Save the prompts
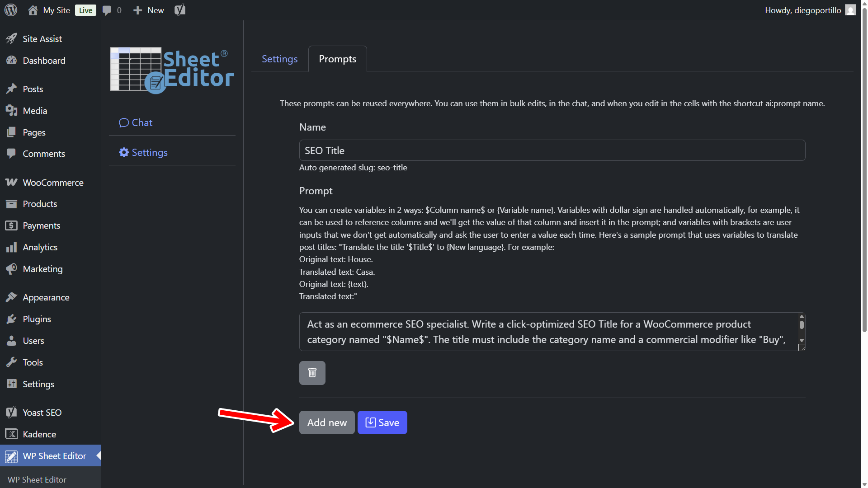 (x=382, y=422)
